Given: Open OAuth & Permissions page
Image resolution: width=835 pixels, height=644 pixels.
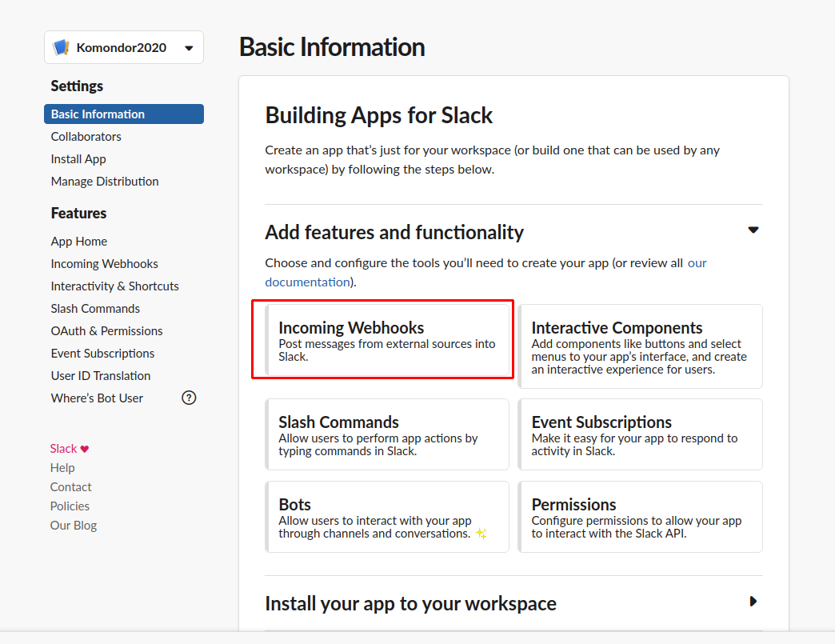Looking at the screenshot, I should (106, 331).
